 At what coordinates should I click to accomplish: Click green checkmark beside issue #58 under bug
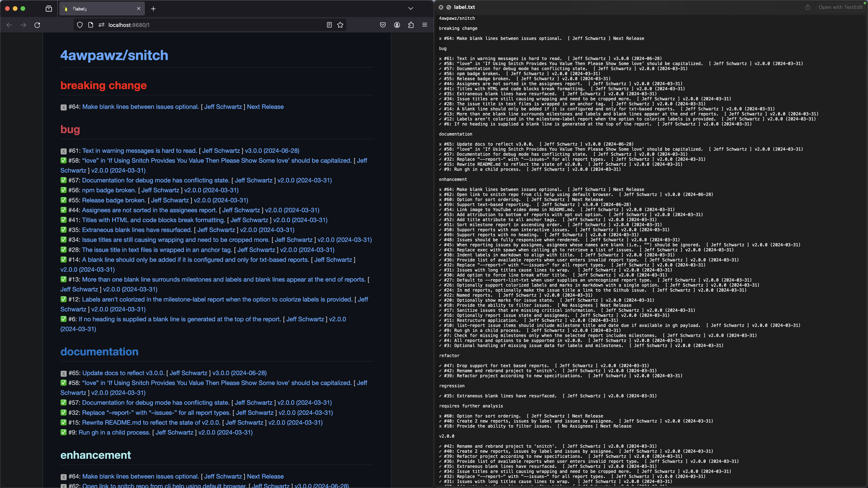tap(63, 161)
